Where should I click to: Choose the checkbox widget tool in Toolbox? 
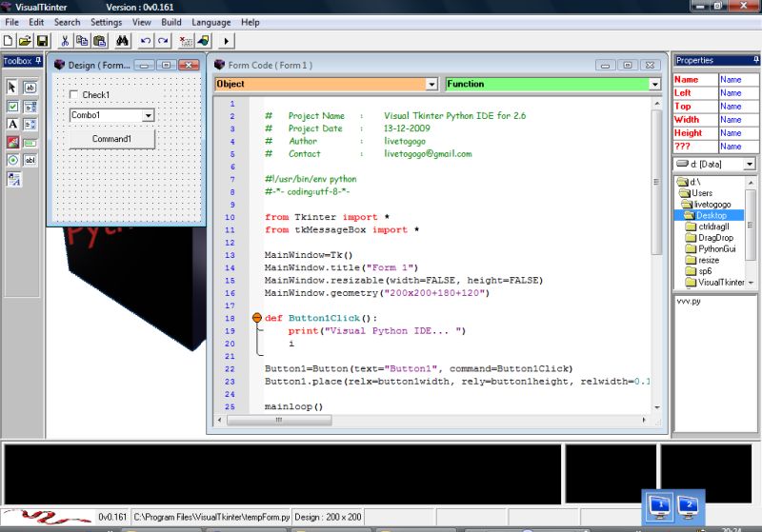pos(12,107)
